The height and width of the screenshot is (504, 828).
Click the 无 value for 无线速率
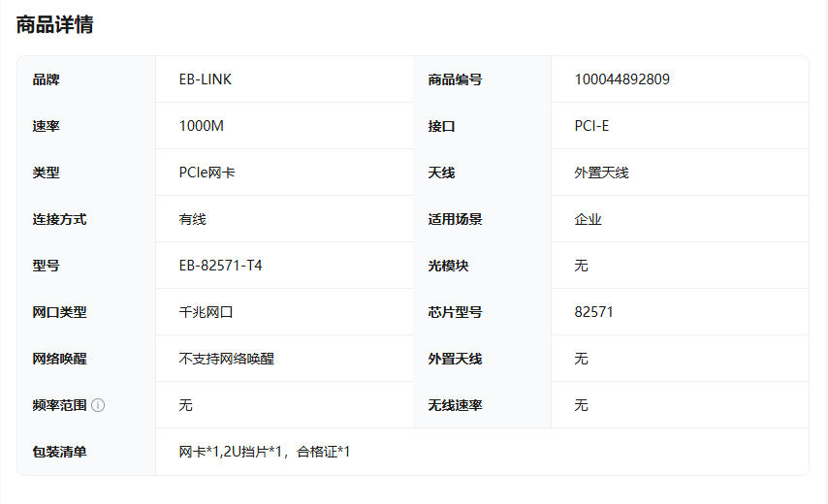point(581,405)
